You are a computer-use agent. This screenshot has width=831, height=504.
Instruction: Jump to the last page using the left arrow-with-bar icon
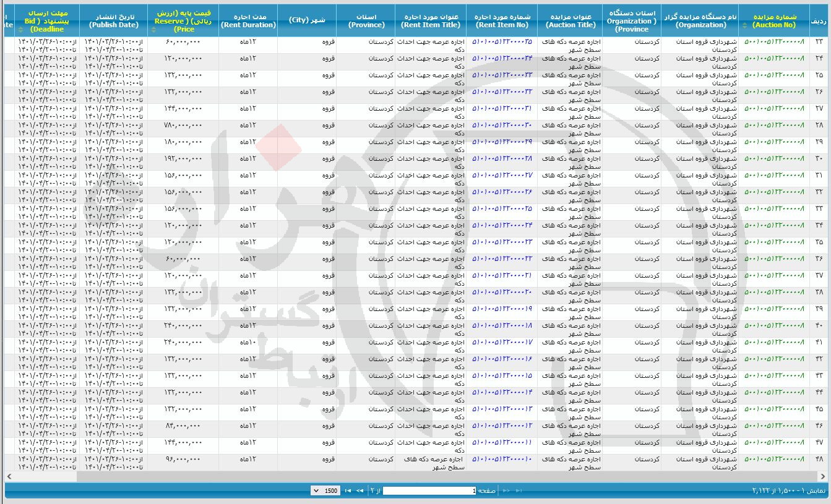click(x=348, y=490)
